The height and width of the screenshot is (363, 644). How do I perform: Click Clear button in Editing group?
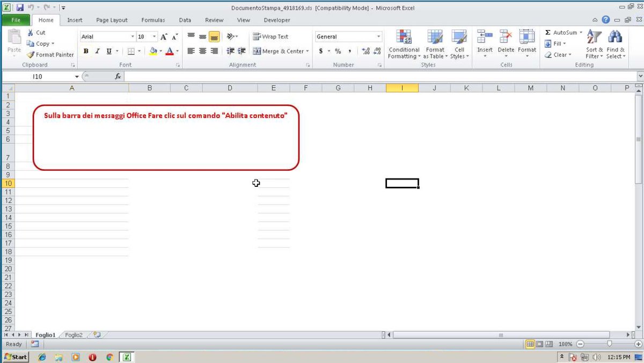point(558,55)
